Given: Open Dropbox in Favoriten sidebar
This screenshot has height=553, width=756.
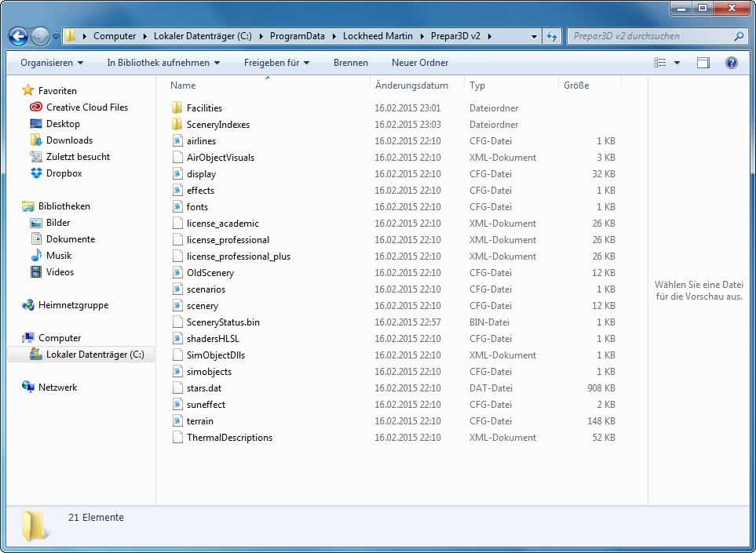Looking at the screenshot, I should point(64,173).
